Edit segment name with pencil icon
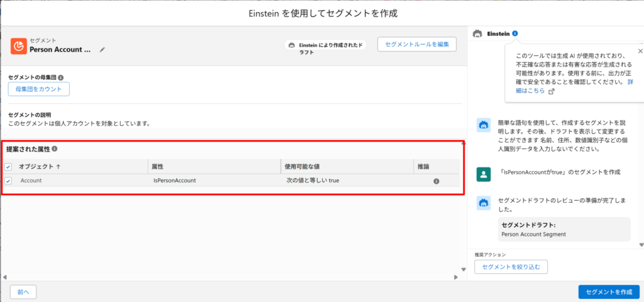 click(103, 50)
